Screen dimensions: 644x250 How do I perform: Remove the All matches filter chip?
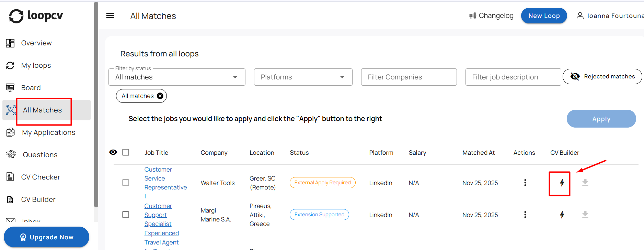(160, 96)
